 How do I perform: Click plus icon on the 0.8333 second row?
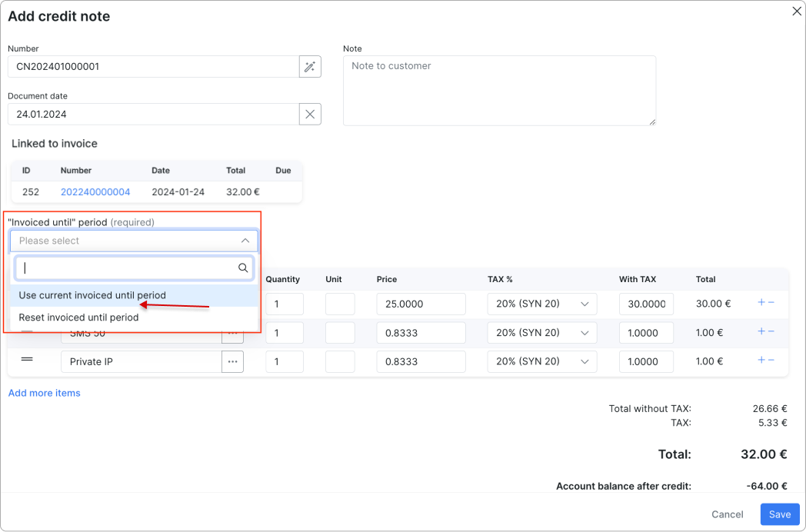point(762,331)
